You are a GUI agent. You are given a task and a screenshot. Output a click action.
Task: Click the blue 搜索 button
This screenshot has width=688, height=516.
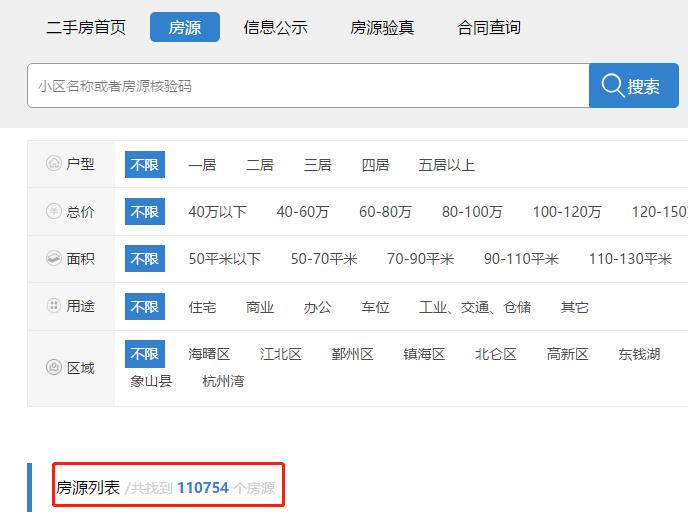coord(634,86)
